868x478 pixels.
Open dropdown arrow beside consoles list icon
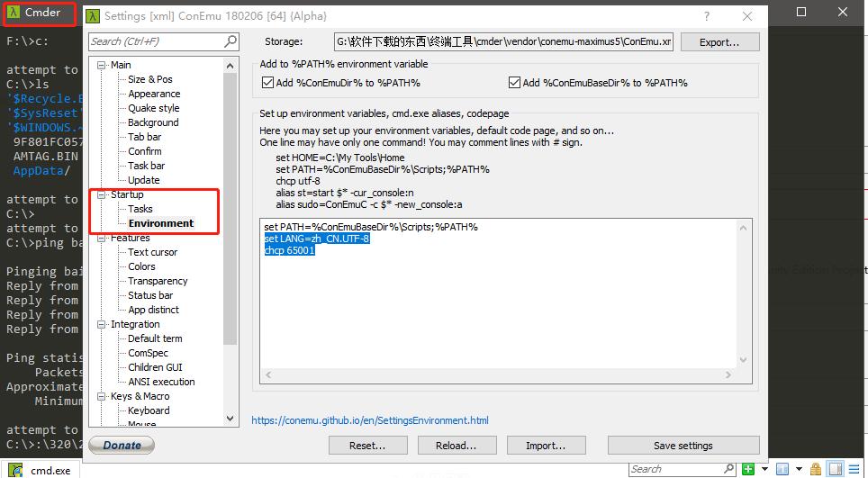coord(798,469)
